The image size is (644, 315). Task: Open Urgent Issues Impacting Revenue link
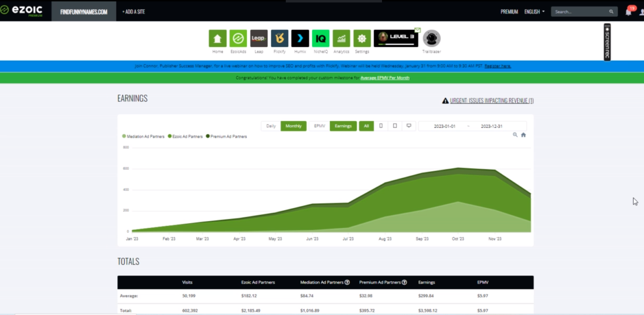click(x=491, y=101)
